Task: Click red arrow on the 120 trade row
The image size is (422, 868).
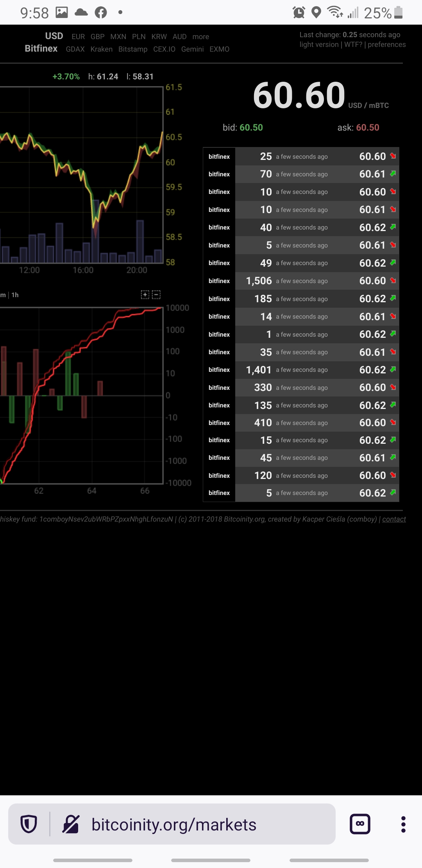Action: [x=393, y=475]
